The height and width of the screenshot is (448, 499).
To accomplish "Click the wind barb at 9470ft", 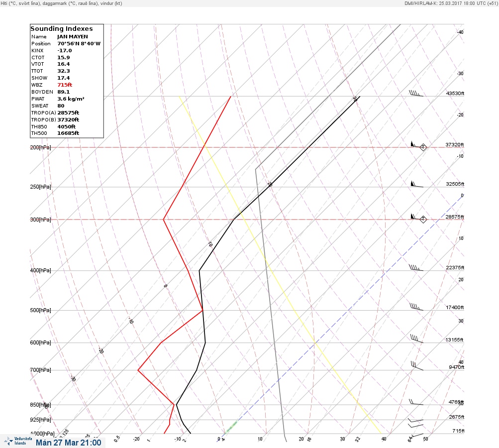I will tap(417, 366).
